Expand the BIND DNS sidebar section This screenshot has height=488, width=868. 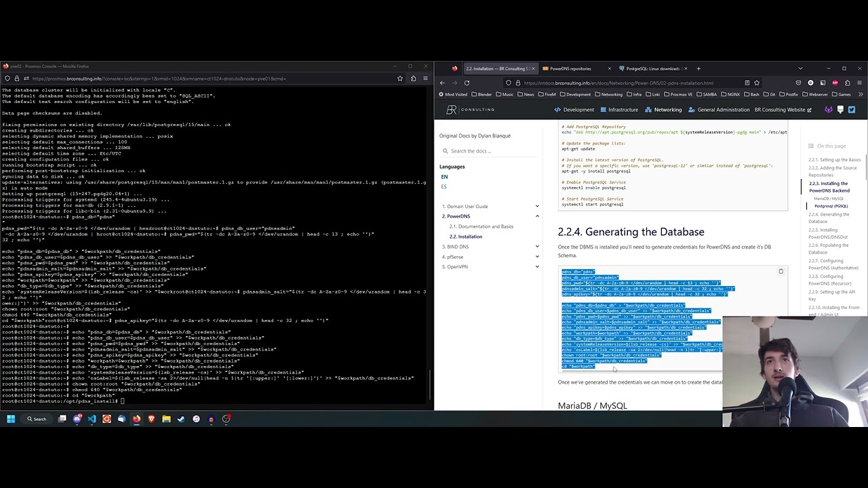point(537,247)
